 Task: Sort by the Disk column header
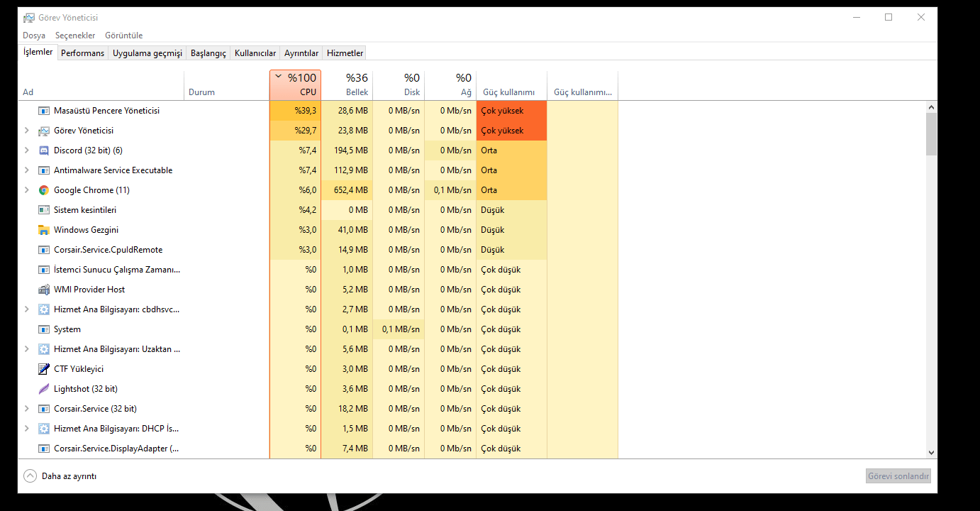(399, 85)
